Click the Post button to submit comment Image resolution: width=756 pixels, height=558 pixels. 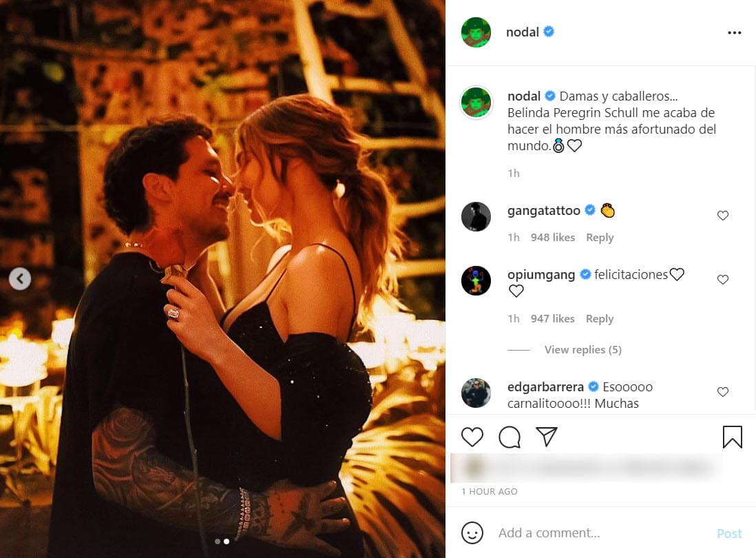pos(729,533)
